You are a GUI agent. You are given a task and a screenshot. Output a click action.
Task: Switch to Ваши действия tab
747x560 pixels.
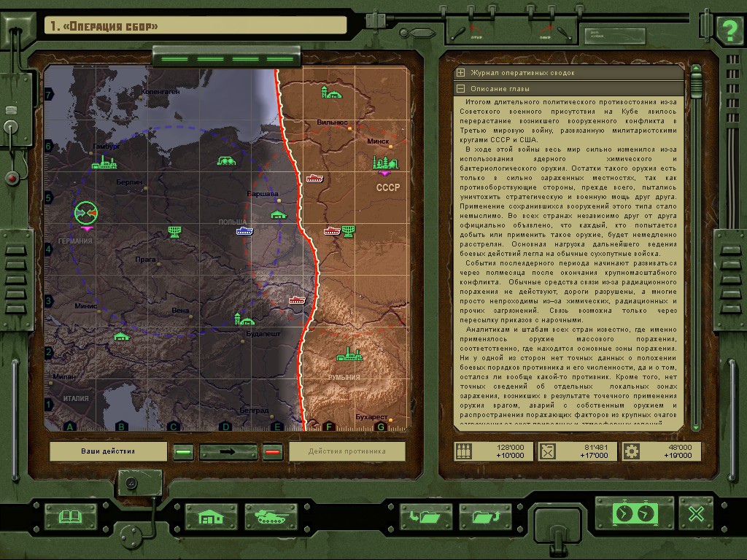pyautogui.click(x=108, y=451)
